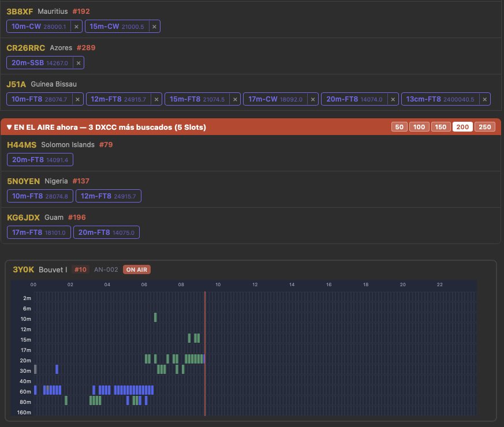Click the KG6JDX callsign
This screenshot has width=504, height=427.
tap(23, 218)
